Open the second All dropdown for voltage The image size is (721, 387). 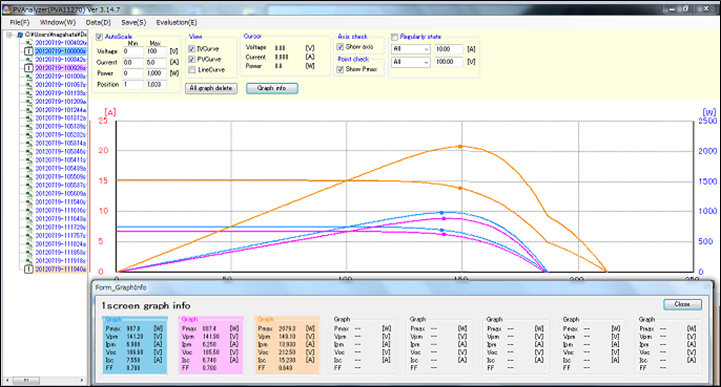(410, 62)
